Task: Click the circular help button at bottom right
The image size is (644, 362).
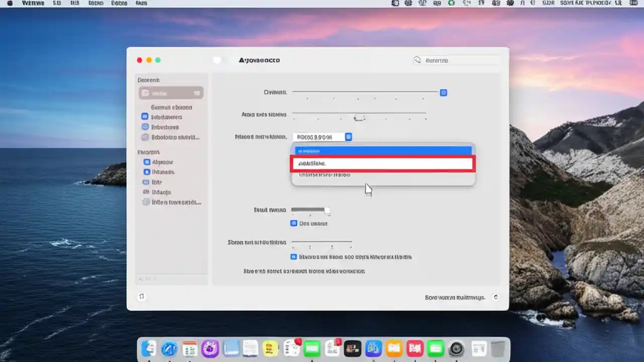Action: pyautogui.click(x=496, y=297)
